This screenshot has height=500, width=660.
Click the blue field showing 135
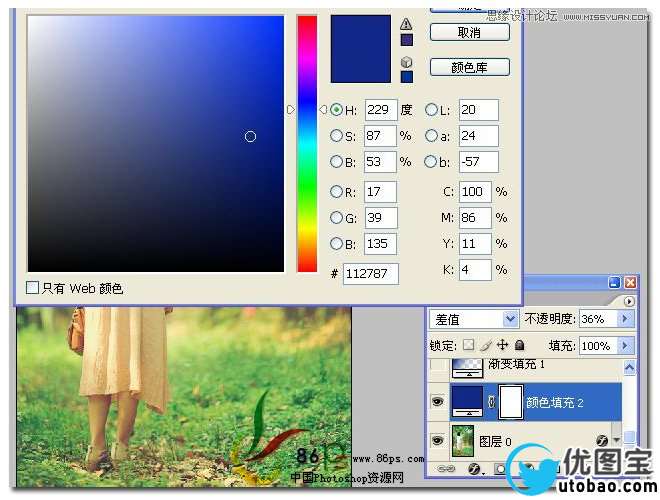click(380, 244)
